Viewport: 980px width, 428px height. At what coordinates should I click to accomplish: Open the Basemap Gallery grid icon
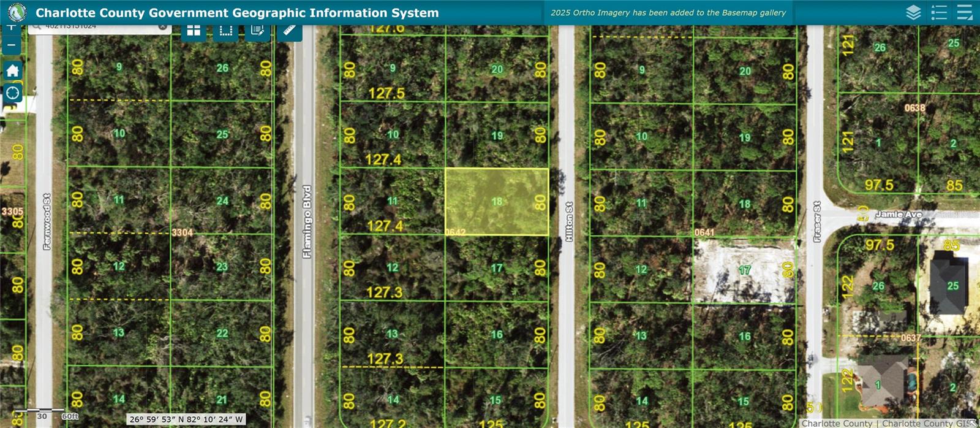pos(194,31)
